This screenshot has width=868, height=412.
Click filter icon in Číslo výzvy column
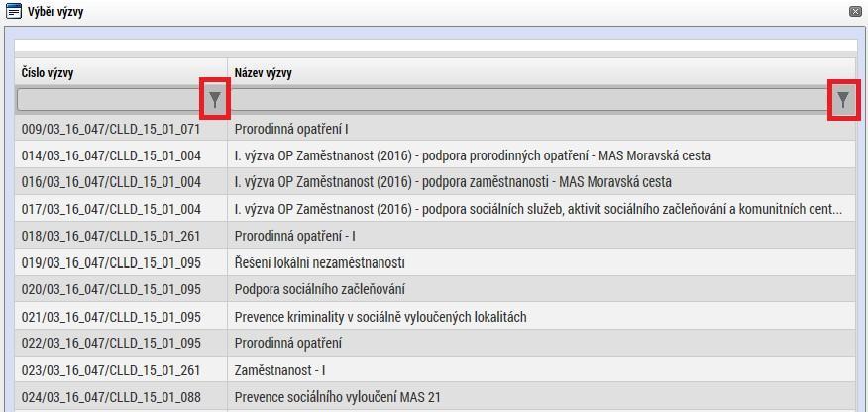[215, 100]
